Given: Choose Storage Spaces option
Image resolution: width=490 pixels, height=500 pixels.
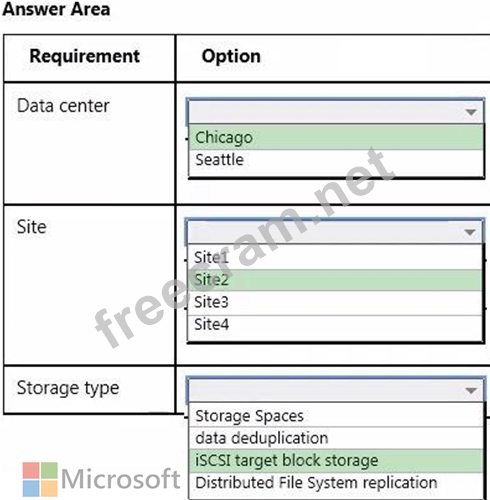Looking at the screenshot, I should coord(336,416).
